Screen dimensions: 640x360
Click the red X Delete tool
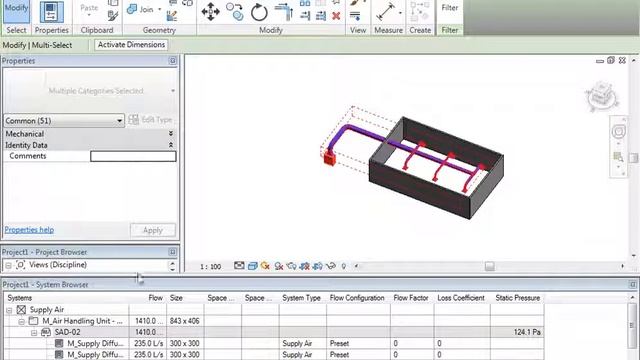point(336,16)
